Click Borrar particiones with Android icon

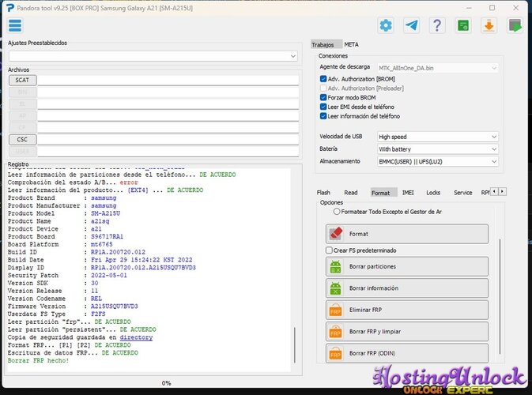click(407, 266)
